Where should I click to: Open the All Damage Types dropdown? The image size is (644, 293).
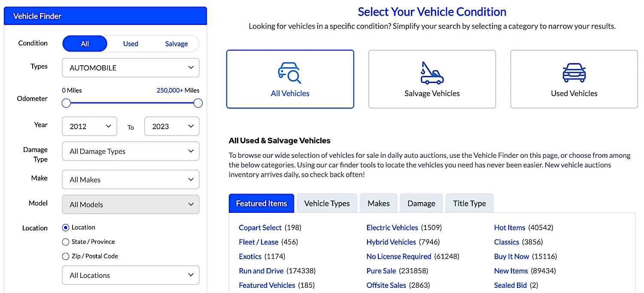(x=131, y=151)
